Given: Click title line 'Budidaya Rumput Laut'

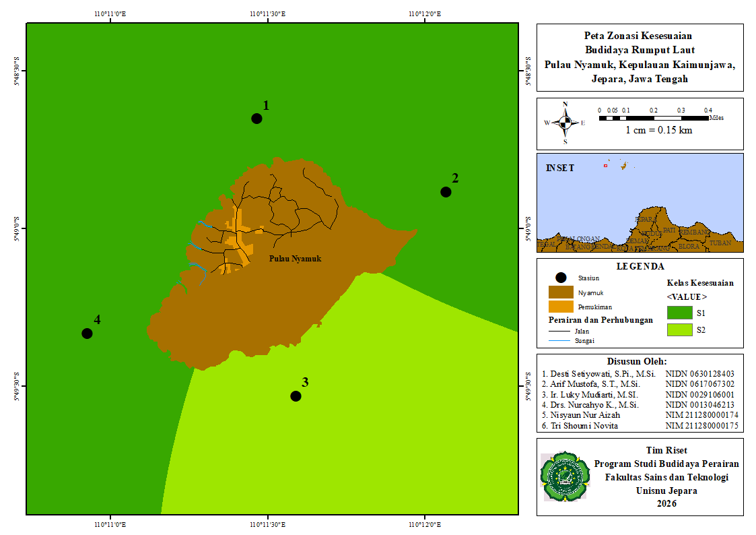Looking at the screenshot, I should coord(640,50).
